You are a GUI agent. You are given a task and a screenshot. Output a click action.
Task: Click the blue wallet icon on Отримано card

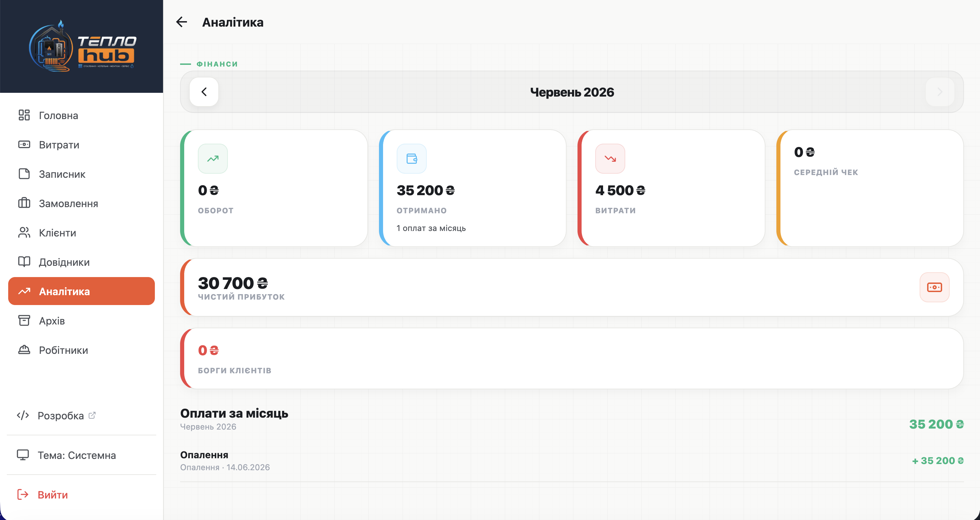point(412,158)
